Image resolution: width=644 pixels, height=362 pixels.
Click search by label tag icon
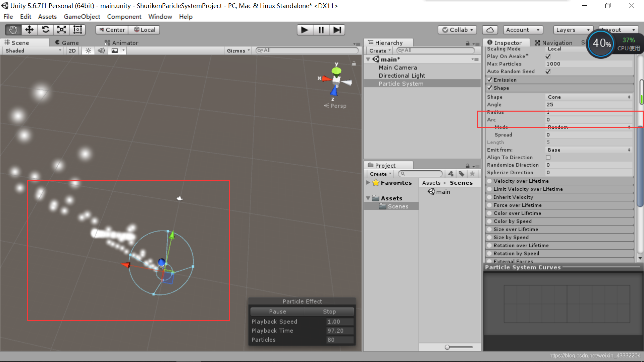pyautogui.click(x=462, y=174)
